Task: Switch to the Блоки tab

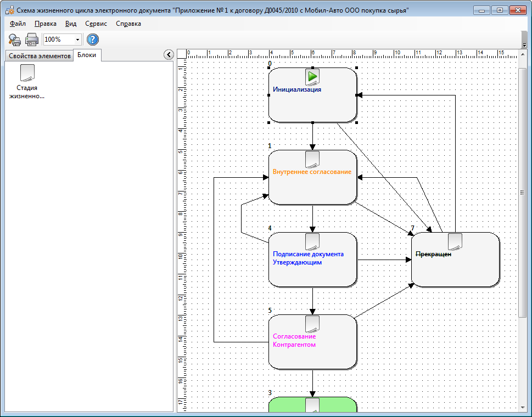Action: tap(87, 55)
